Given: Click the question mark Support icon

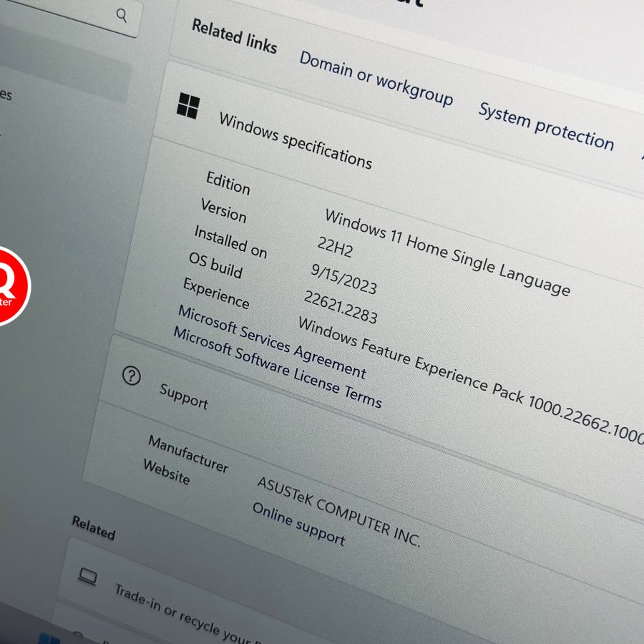Looking at the screenshot, I should [x=132, y=376].
